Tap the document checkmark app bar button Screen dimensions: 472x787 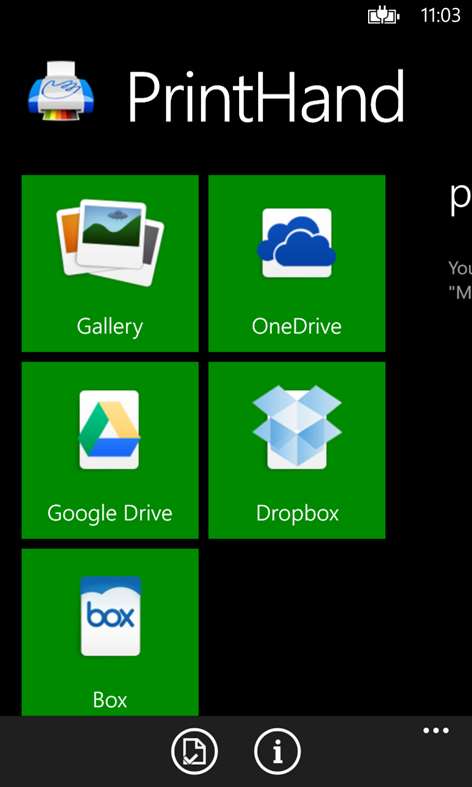point(194,751)
